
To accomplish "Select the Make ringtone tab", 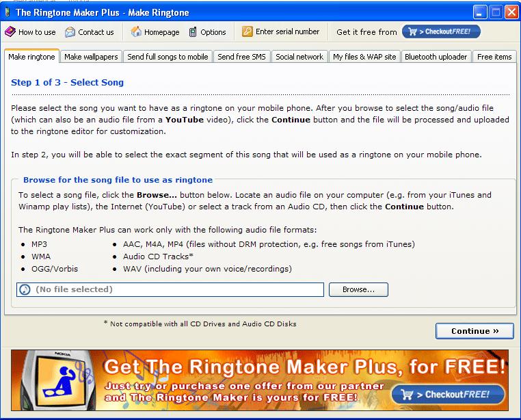I will click(x=31, y=57).
